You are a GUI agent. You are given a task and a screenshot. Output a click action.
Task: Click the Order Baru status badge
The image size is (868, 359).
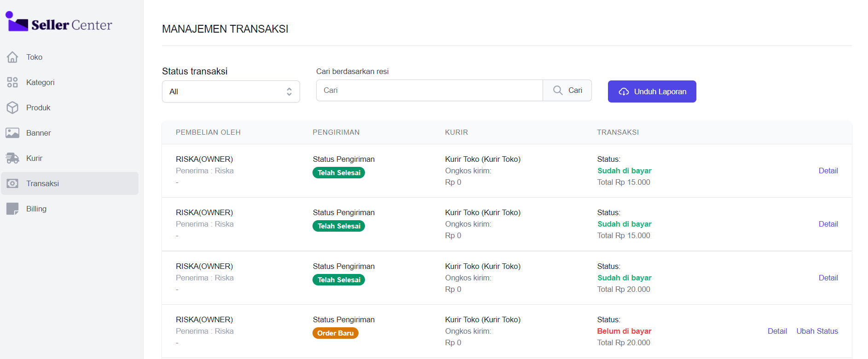[335, 333]
